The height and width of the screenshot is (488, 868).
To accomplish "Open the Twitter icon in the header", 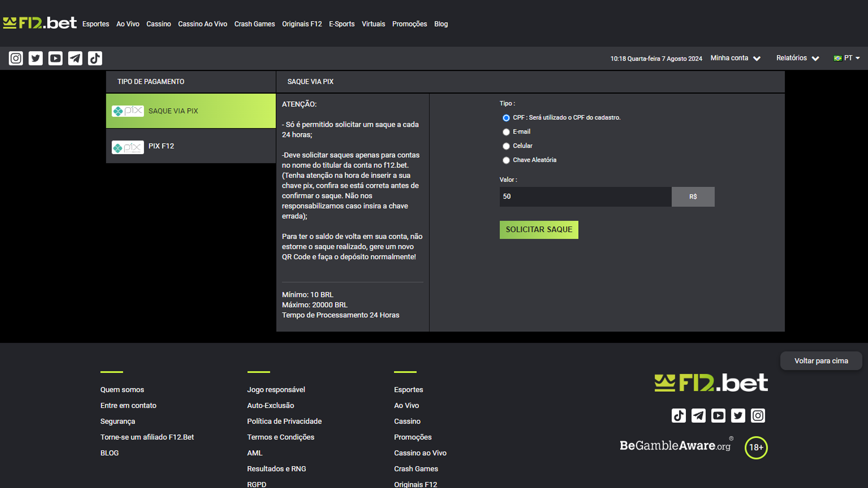I will pyautogui.click(x=35, y=58).
